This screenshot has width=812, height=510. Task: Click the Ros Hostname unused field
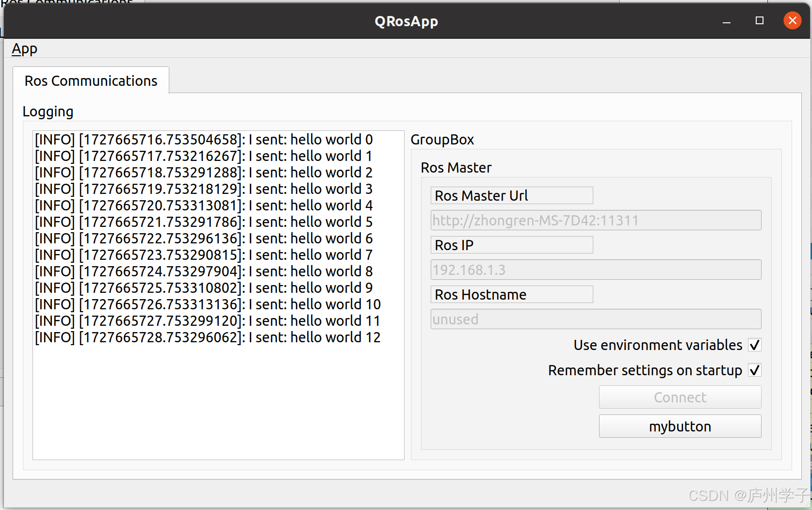coord(596,319)
